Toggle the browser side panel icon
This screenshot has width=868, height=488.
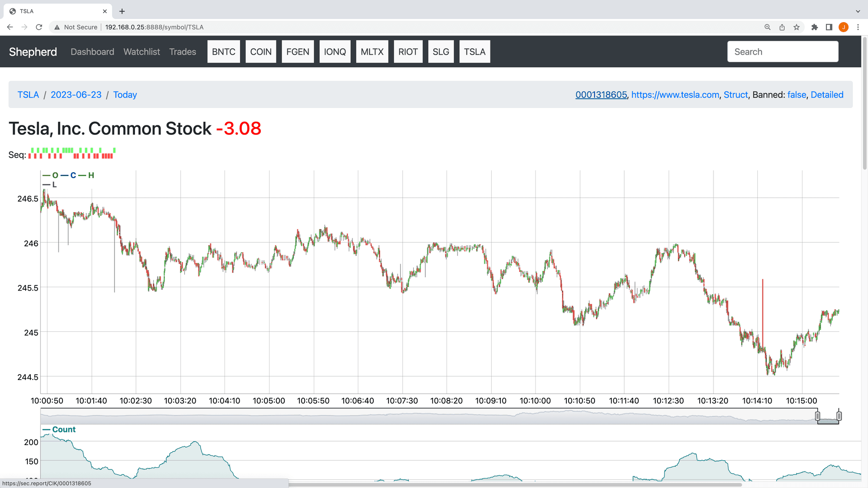pyautogui.click(x=829, y=27)
